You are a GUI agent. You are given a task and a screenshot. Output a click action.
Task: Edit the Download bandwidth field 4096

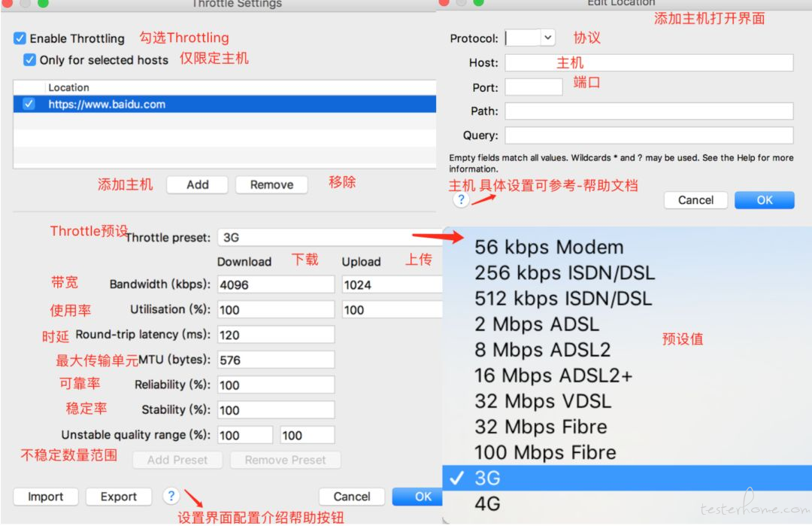click(276, 284)
